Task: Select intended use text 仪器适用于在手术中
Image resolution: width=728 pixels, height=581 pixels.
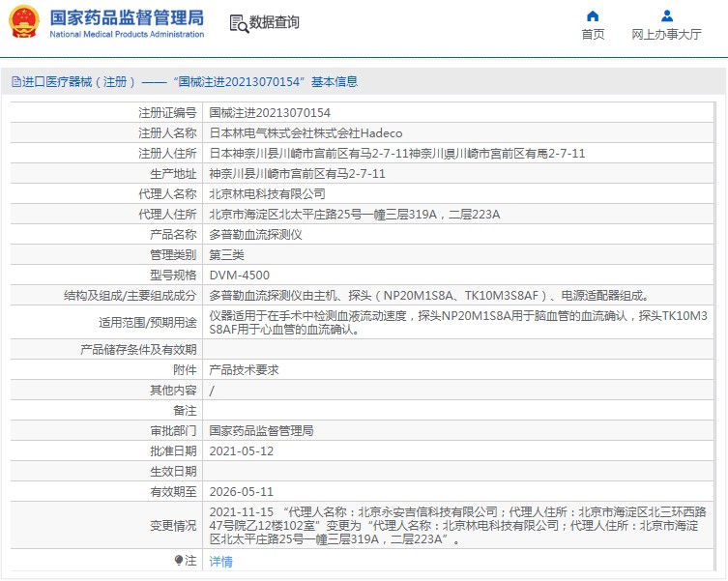Action: point(458,322)
